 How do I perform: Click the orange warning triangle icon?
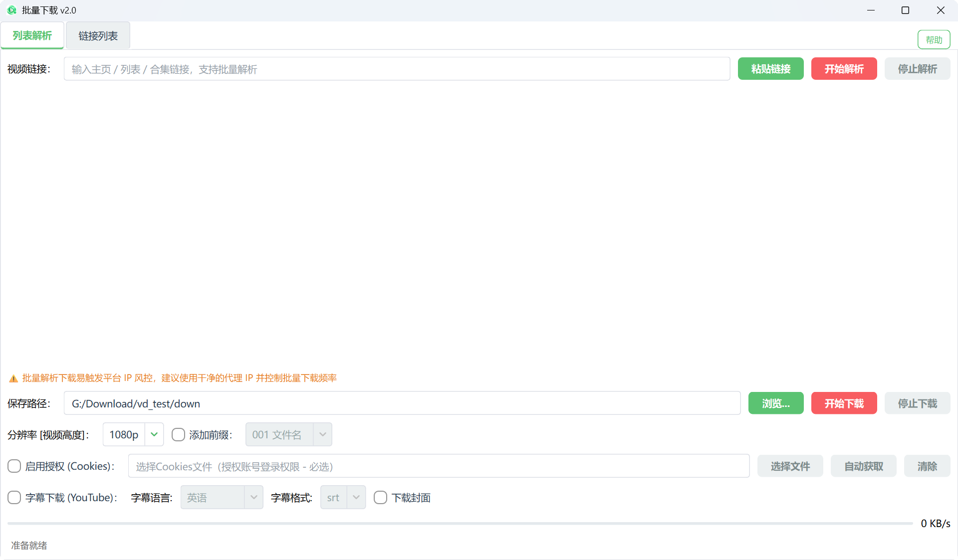(x=13, y=378)
